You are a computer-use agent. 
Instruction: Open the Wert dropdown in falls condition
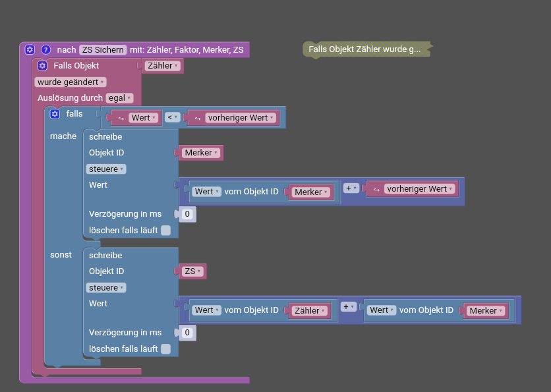coord(144,118)
